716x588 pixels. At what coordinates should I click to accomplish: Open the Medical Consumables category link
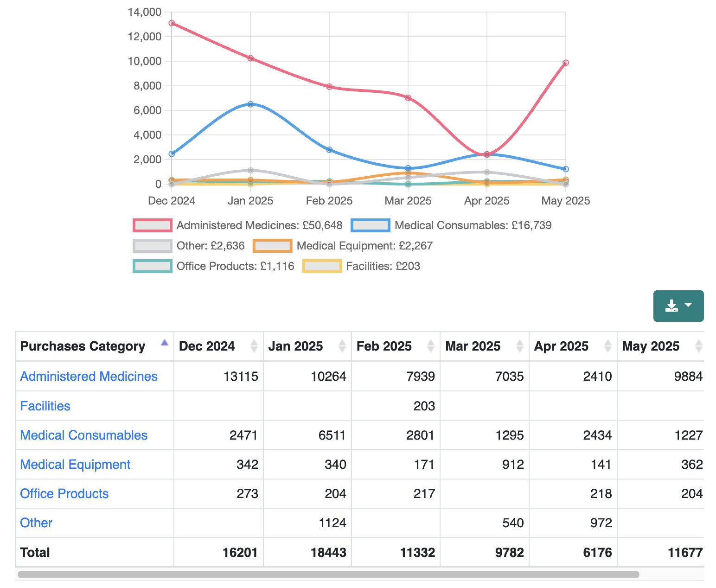(83, 435)
